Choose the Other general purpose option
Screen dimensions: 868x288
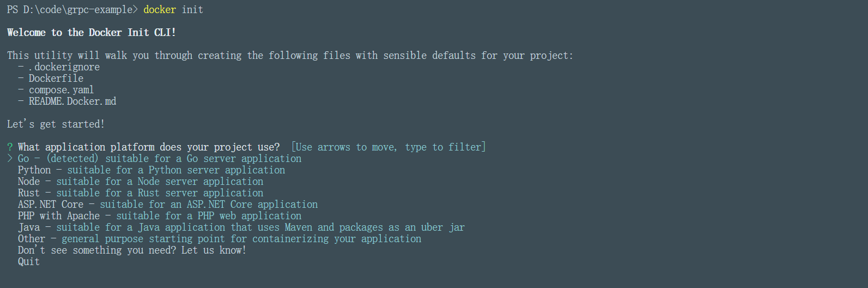[x=219, y=239]
